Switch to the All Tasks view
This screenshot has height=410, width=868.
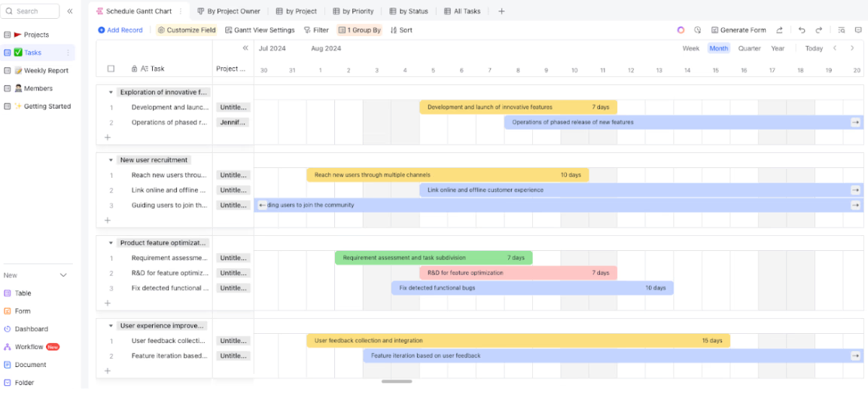click(x=462, y=11)
